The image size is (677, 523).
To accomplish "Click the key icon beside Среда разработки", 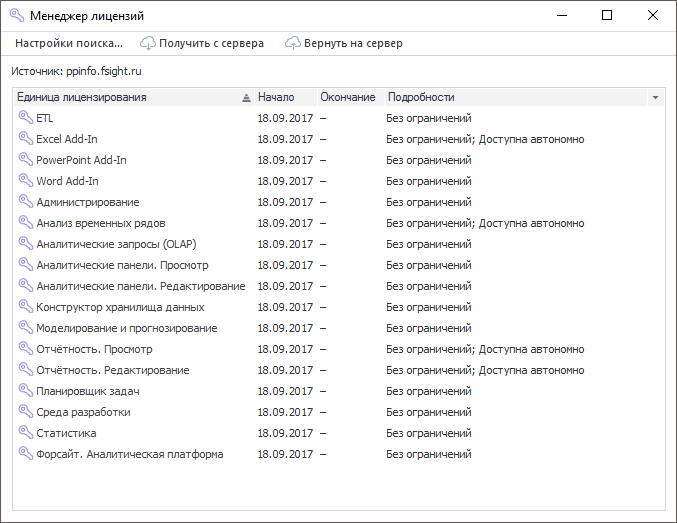I will 25,412.
